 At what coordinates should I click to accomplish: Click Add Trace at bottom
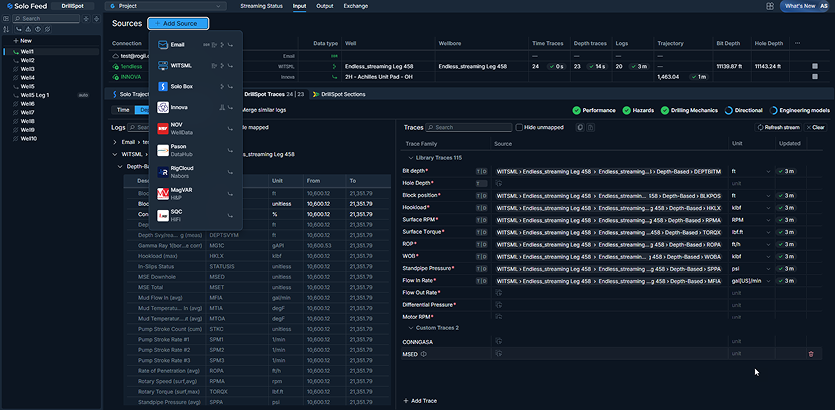421,400
